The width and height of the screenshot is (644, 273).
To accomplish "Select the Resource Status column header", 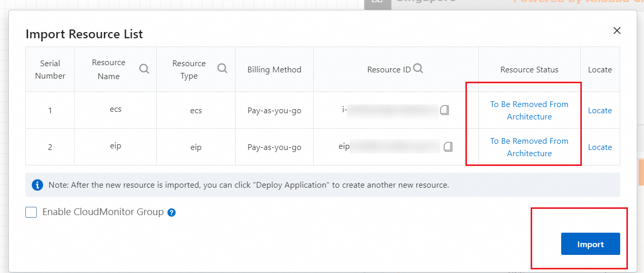I will tap(530, 69).
